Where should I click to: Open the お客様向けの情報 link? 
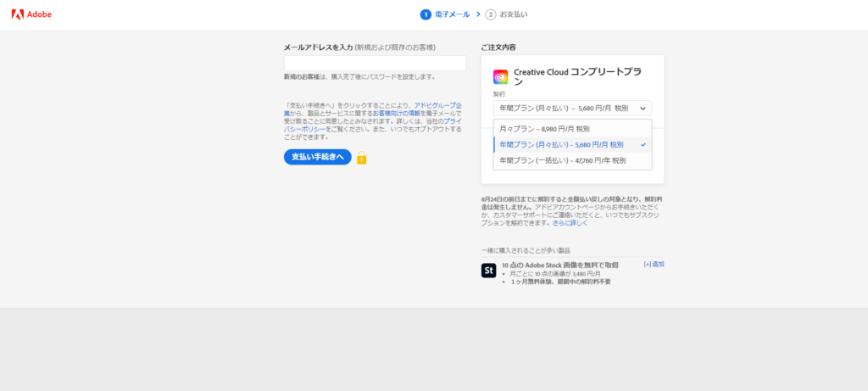pos(396,113)
